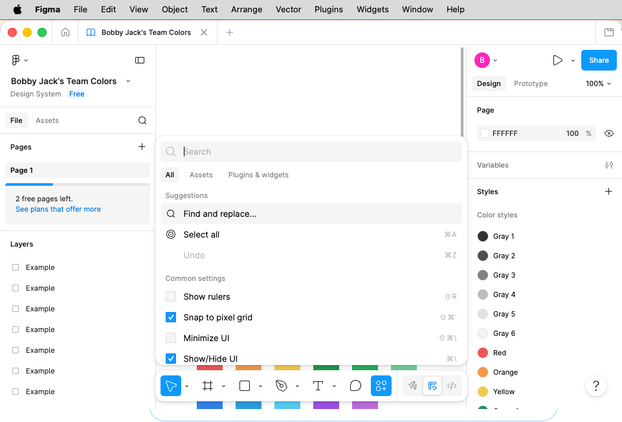The image size is (622, 422).
Task: Enable the Show rulers checkbox
Action: [x=171, y=296]
